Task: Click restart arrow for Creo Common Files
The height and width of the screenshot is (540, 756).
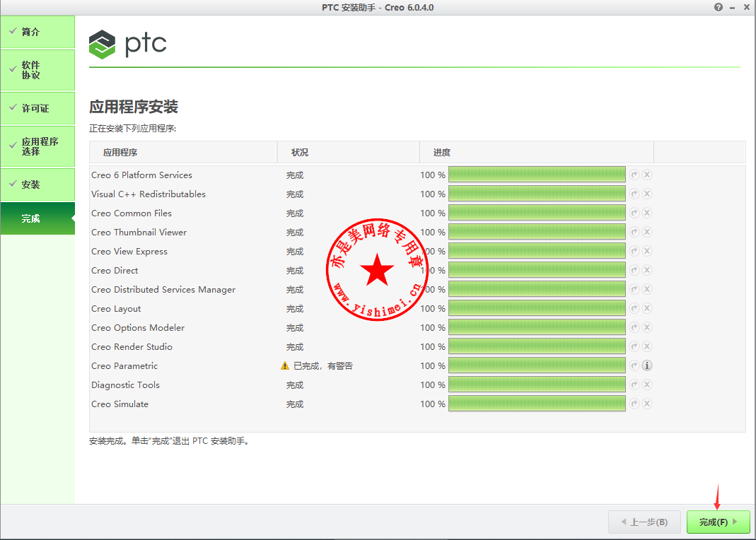Action: coord(634,213)
